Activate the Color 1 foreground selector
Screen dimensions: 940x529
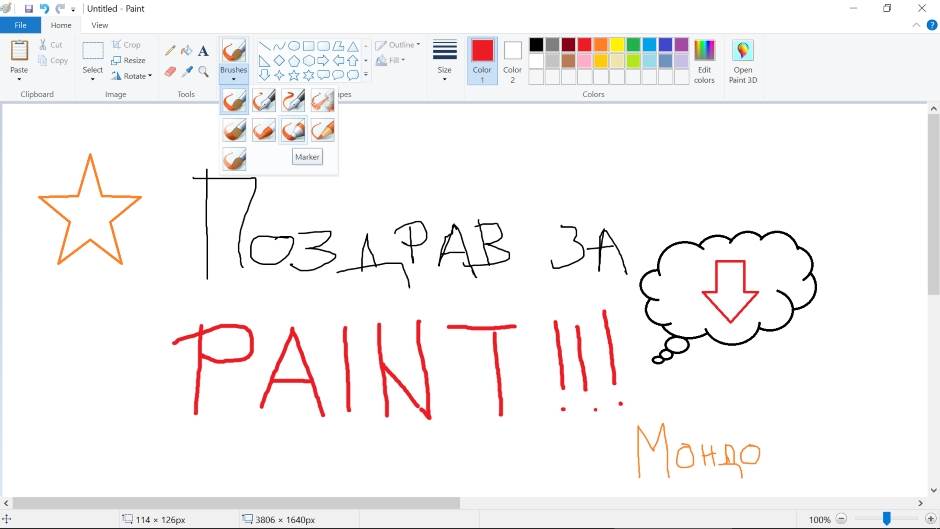pyautogui.click(x=482, y=59)
